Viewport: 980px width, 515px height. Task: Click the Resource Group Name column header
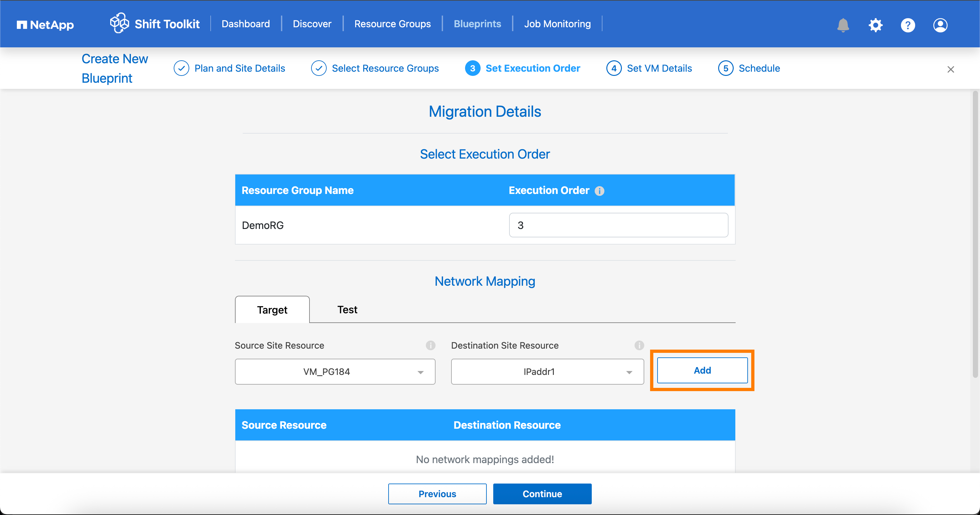pos(297,190)
